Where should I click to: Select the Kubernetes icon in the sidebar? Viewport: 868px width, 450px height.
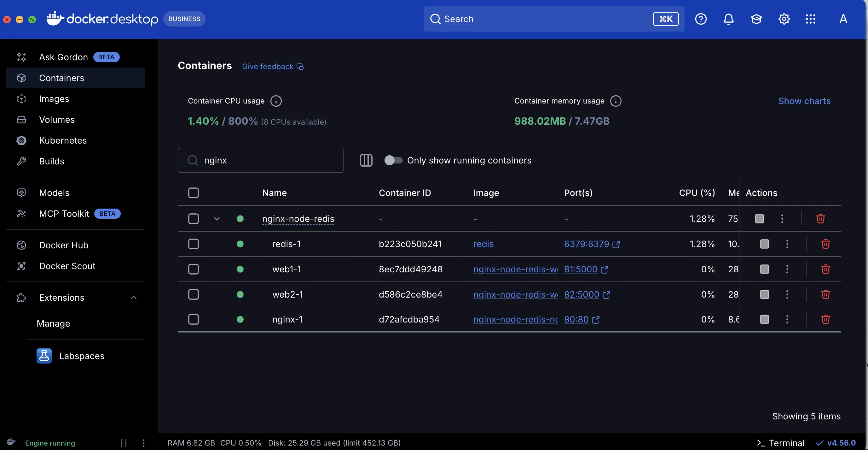[x=21, y=140]
